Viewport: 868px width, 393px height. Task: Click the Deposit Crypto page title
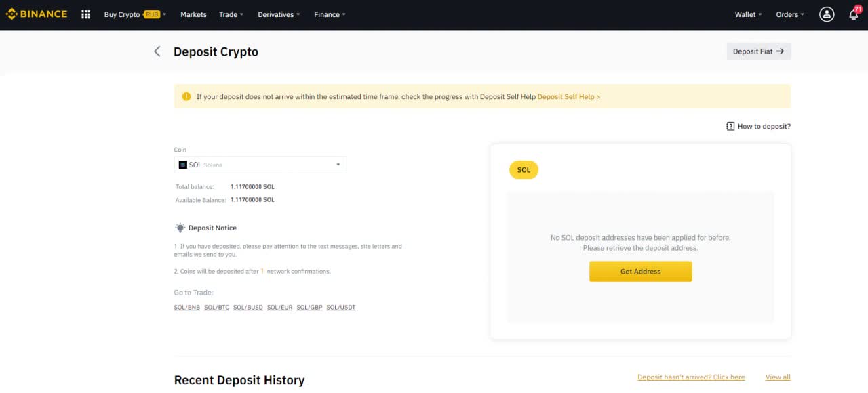click(x=216, y=51)
